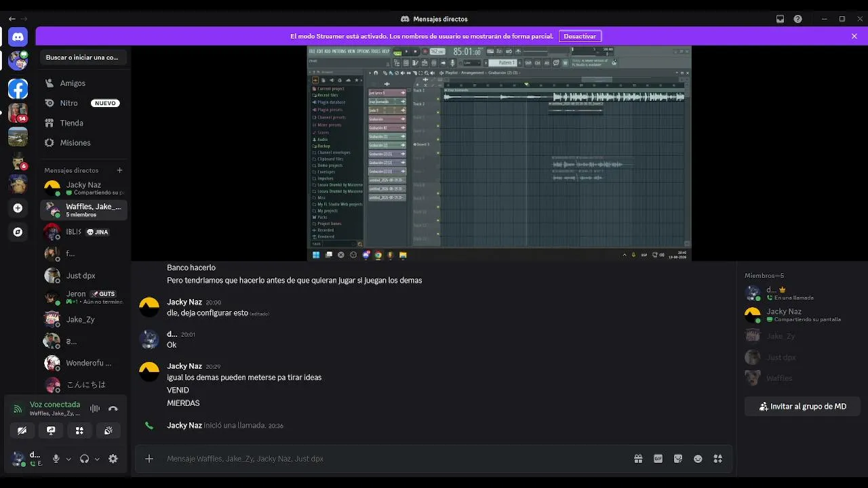Click the attach file plus button
The width and height of the screenshot is (868, 488).
tap(149, 459)
